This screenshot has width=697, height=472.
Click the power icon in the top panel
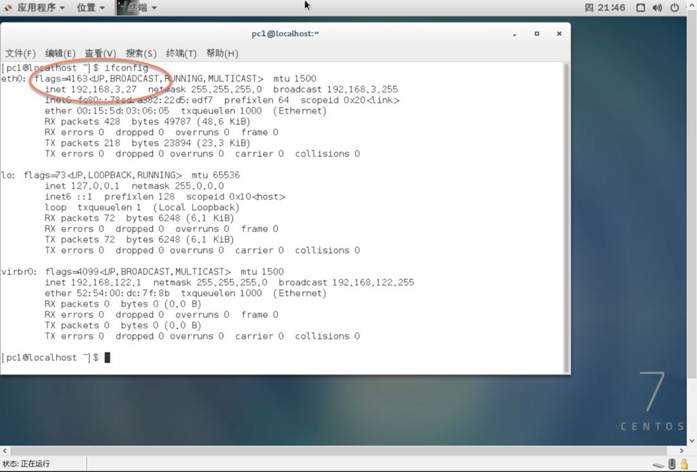(677, 7)
